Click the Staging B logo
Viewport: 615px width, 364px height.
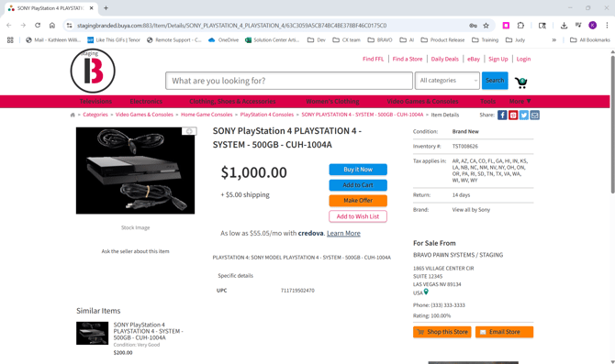[x=93, y=71]
